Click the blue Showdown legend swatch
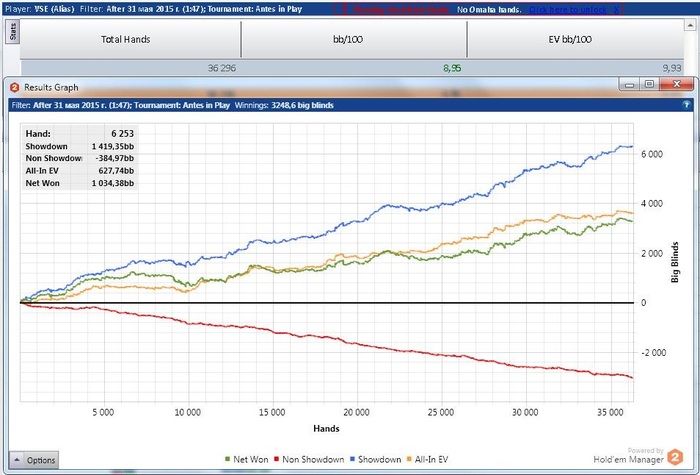The height and width of the screenshot is (475, 700). click(352, 459)
